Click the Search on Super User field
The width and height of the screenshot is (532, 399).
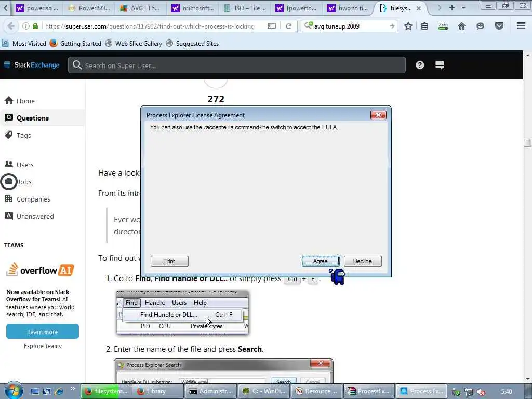click(237, 65)
